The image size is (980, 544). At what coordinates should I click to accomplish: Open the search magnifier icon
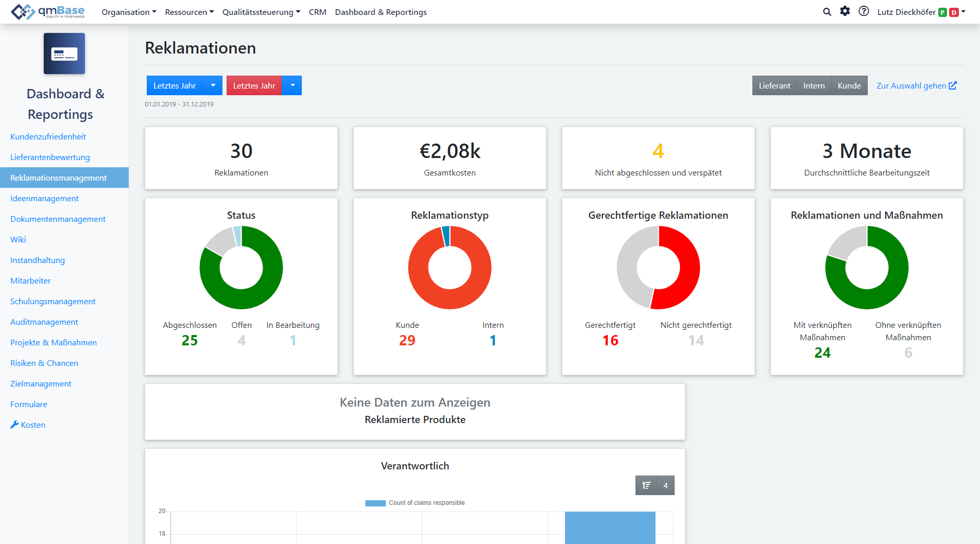[827, 12]
